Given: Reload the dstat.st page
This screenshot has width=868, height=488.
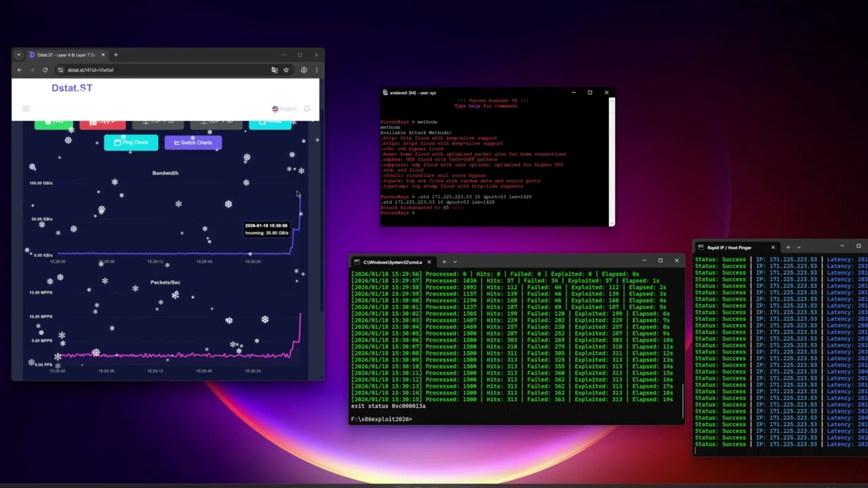Looking at the screenshot, I should pos(45,70).
